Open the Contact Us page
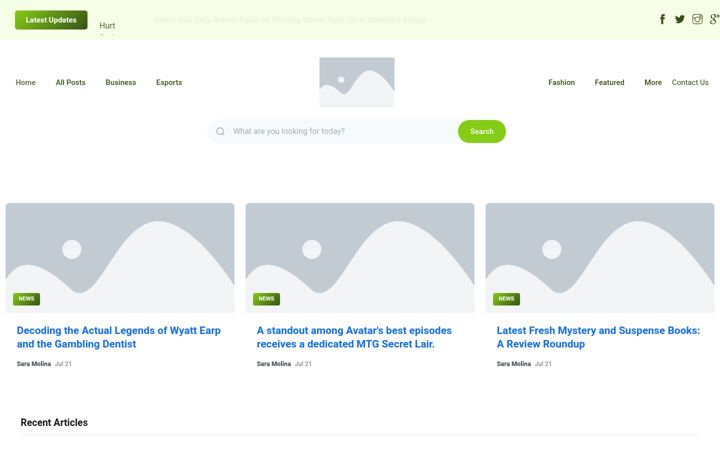The height and width of the screenshot is (450, 720). click(690, 83)
